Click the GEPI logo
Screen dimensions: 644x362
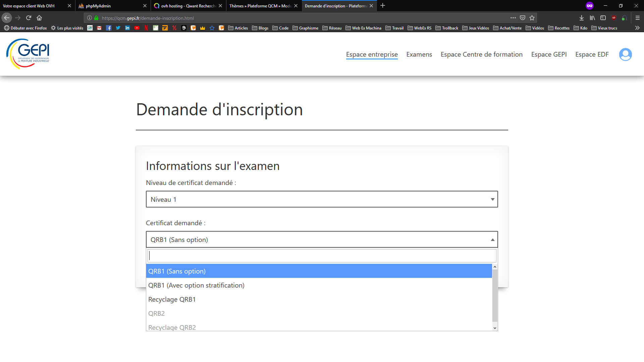click(28, 54)
